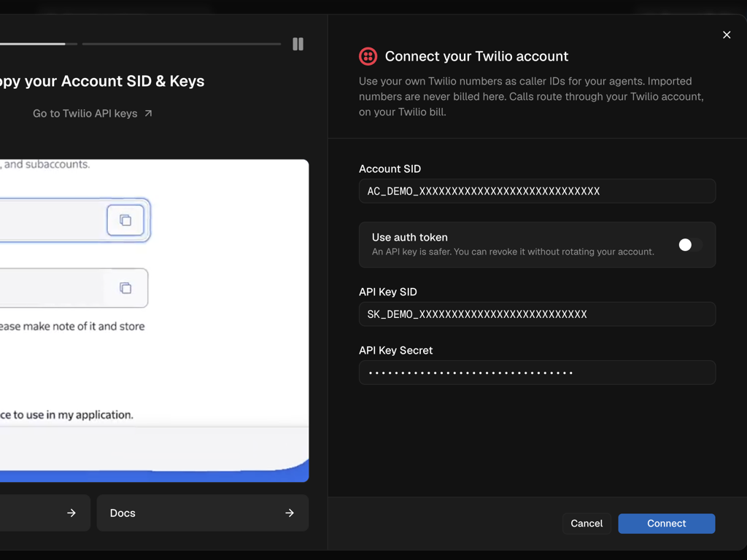Open Go to Twilio API keys link
The width and height of the screenshot is (747, 560).
tap(93, 113)
